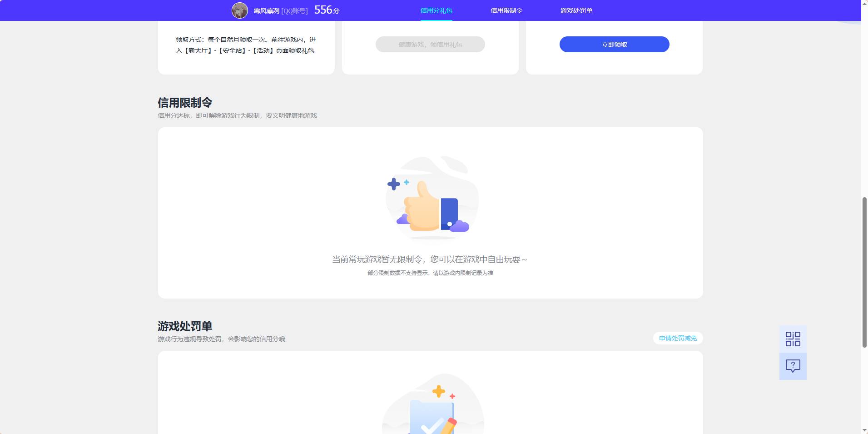Click the 信用限制令 section heading
Screen dimensions: 868x434
[185, 103]
